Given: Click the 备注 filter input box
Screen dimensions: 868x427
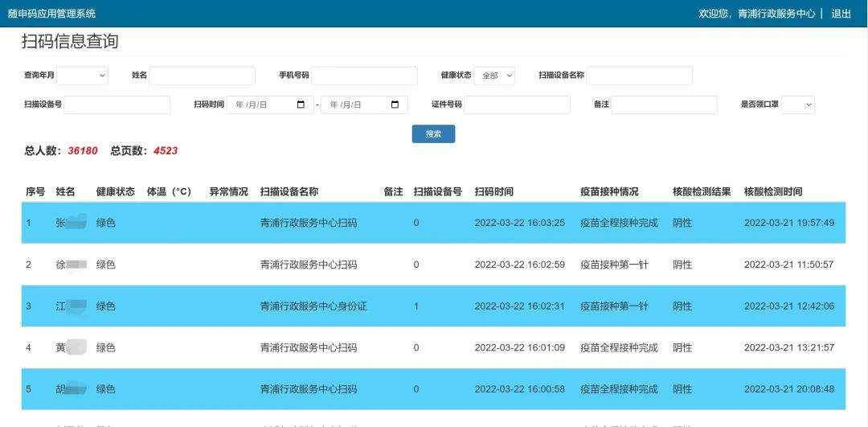Looking at the screenshot, I should coord(664,105).
